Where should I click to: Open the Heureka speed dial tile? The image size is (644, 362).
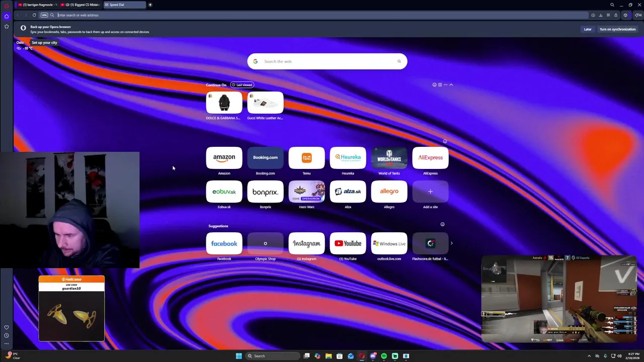348,158
